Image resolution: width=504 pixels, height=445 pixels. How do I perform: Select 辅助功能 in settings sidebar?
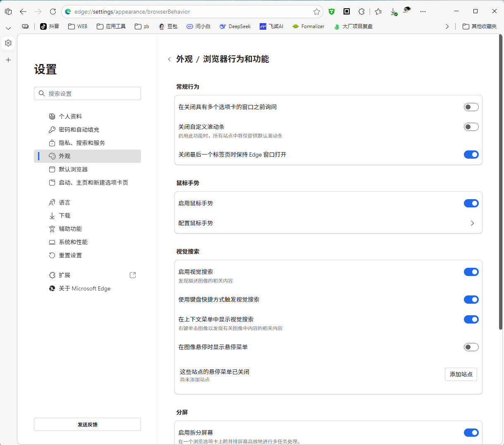click(87, 229)
